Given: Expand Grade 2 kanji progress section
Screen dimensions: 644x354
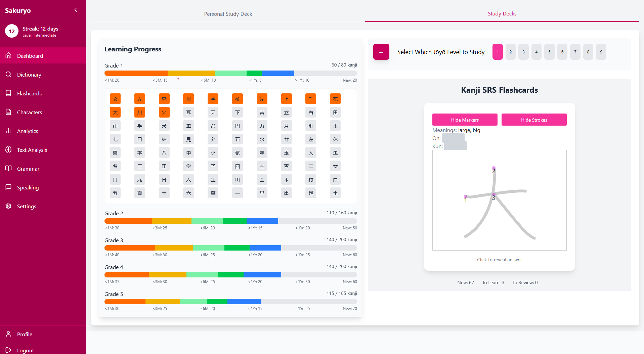Looking at the screenshot, I should (114, 214).
